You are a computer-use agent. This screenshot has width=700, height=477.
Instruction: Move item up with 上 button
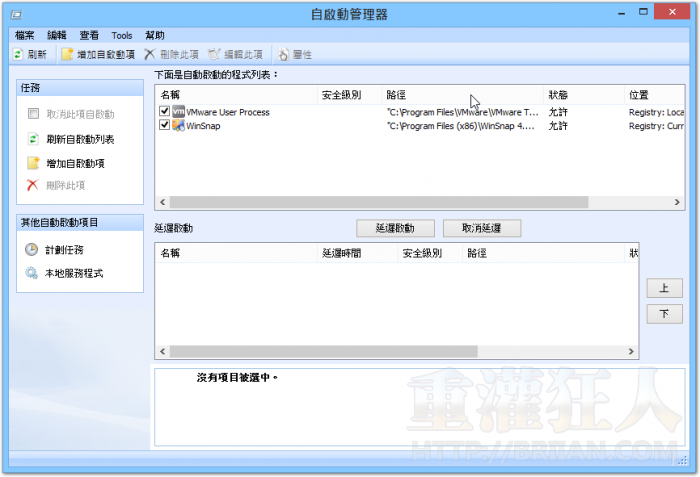(x=664, y=288)
